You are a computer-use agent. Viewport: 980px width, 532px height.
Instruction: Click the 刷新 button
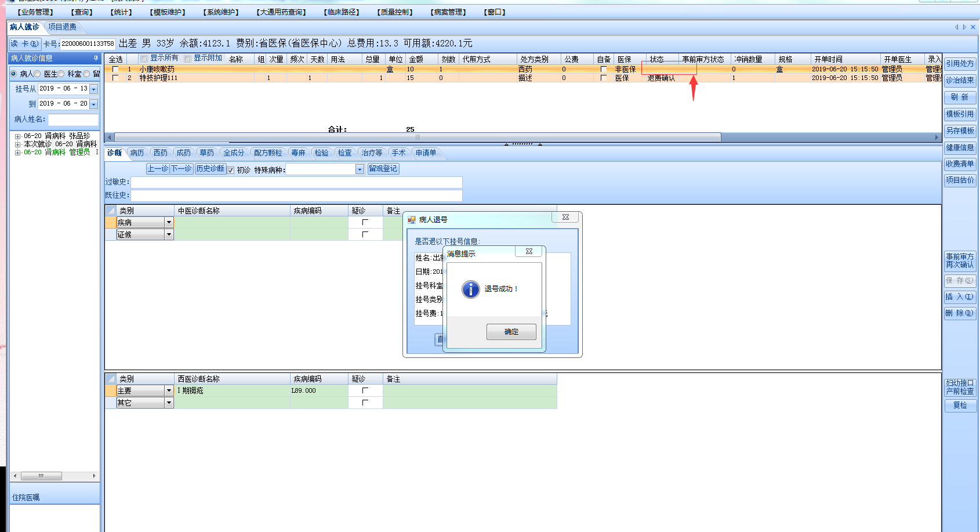(960, 97)
